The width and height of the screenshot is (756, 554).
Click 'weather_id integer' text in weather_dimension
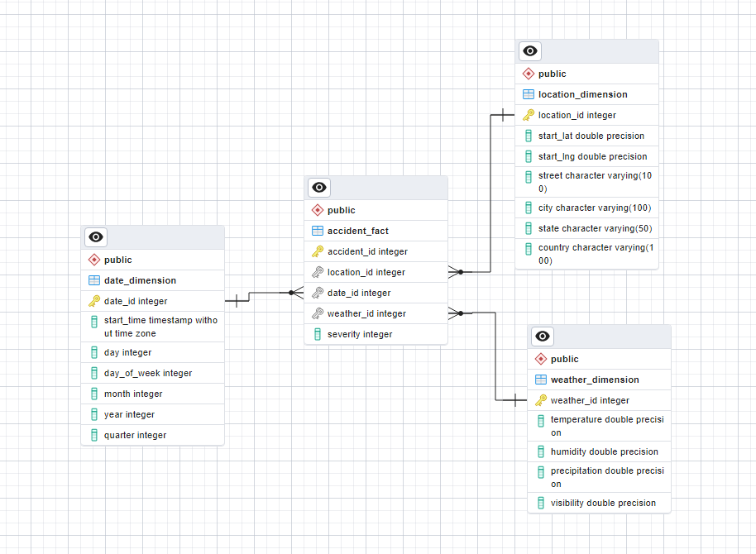590,401
